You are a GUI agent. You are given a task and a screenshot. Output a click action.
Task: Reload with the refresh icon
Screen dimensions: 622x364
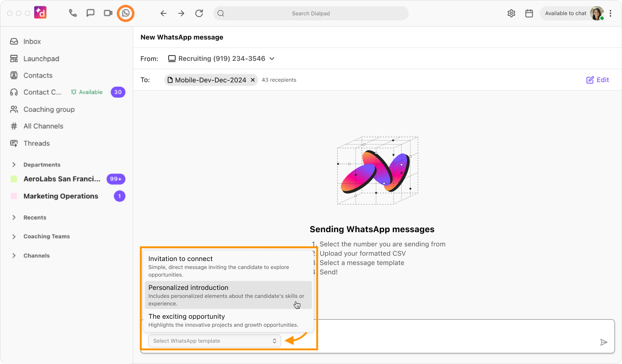click(199, 13)
